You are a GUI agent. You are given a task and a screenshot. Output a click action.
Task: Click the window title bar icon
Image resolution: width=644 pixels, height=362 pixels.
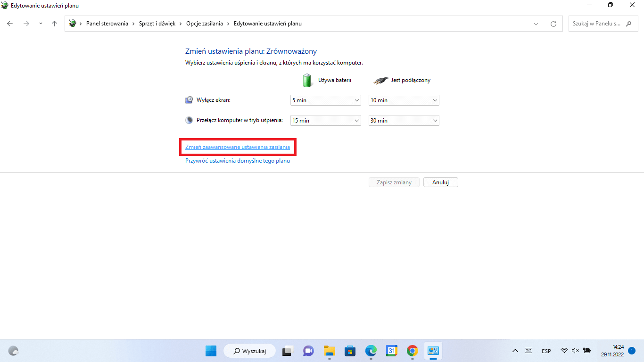[5, 5]
